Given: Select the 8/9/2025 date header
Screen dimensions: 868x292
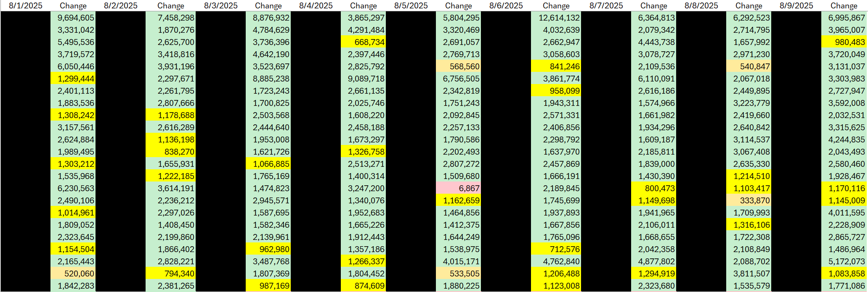Looking at the screenshot, I should point(796,6).
